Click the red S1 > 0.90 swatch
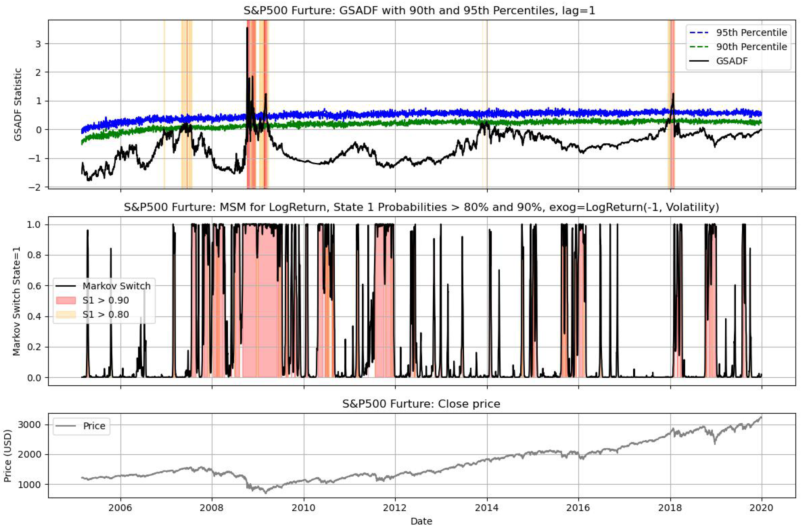This screenshot has height=532, width=803. click(66, 300)
